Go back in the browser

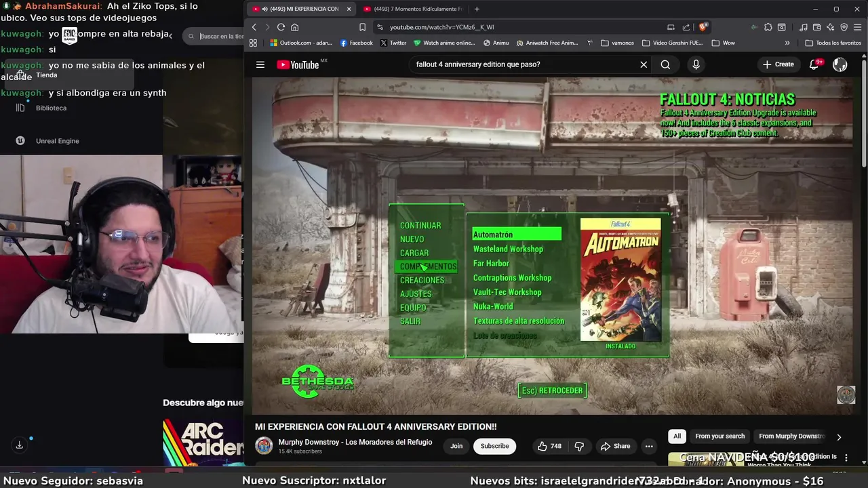pyautogui.click(x=254, y=27)
